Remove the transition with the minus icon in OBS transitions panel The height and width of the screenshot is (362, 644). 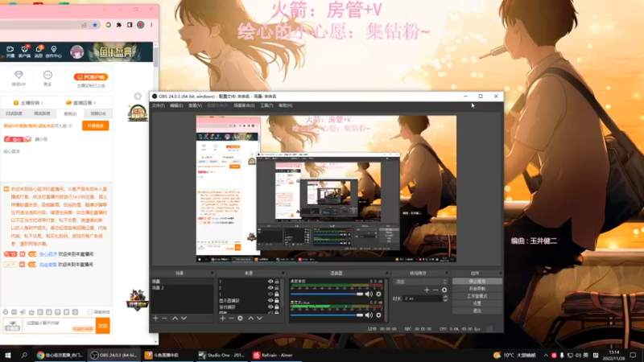436,290
